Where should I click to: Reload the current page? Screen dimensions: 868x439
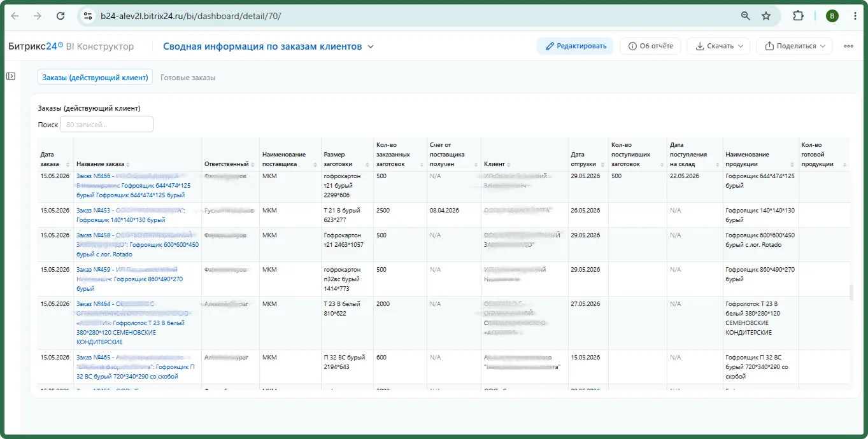coord(60,16)
